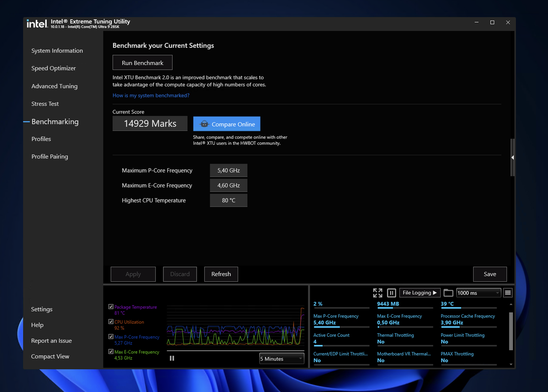The height and width of the screenshot is (392, 548).
Task: Collapse side panel with the arrow handle
Action: point(513,157)
